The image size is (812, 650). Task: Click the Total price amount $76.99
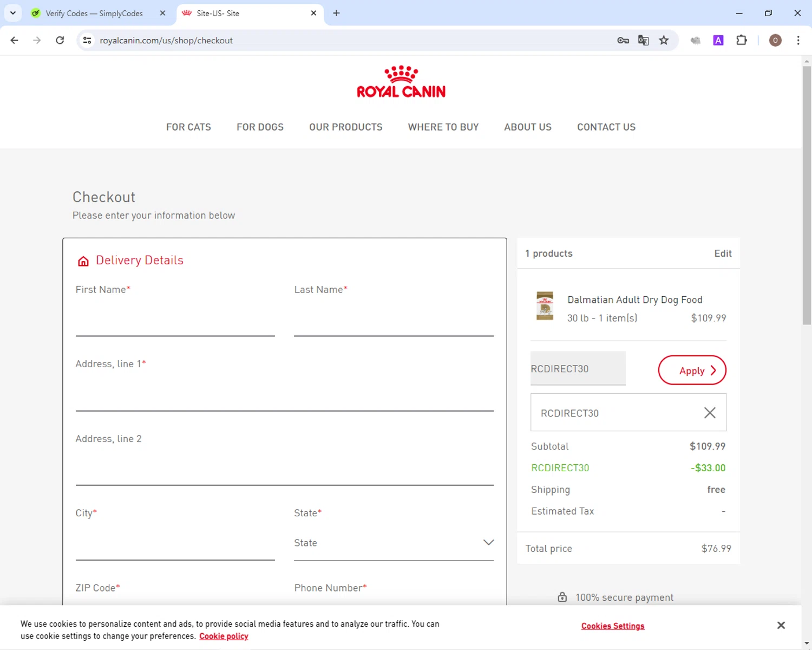coord(716,549)
